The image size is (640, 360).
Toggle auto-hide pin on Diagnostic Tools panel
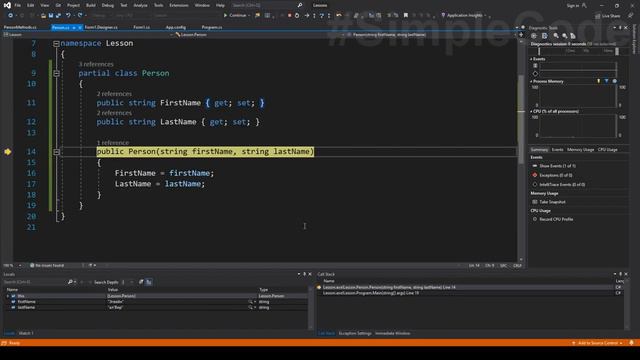[620, 28]
